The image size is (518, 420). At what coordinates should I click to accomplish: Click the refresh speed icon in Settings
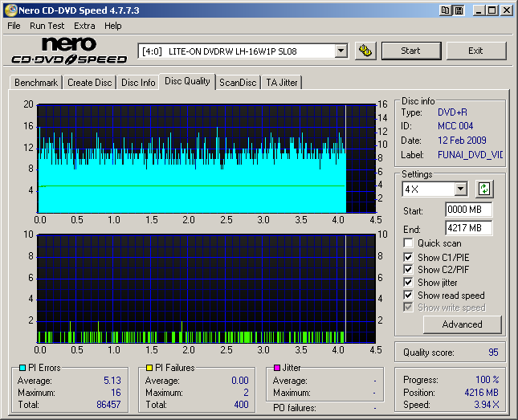point(484,189)
